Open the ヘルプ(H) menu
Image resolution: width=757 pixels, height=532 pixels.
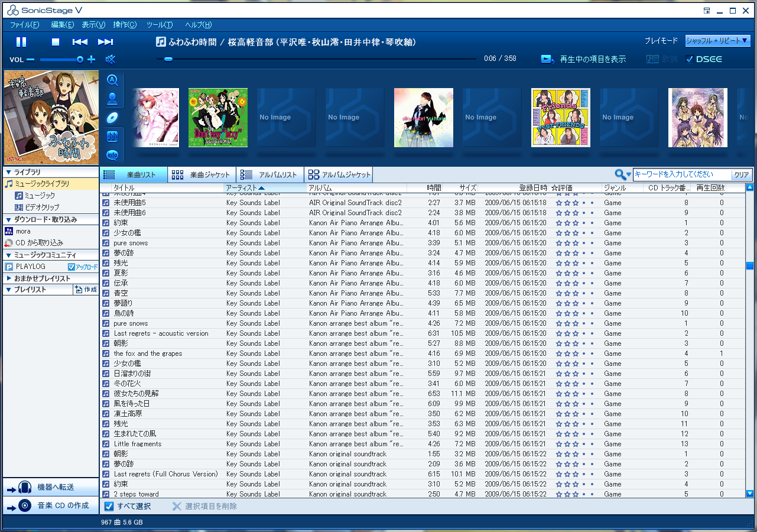(x=198, y=25)
